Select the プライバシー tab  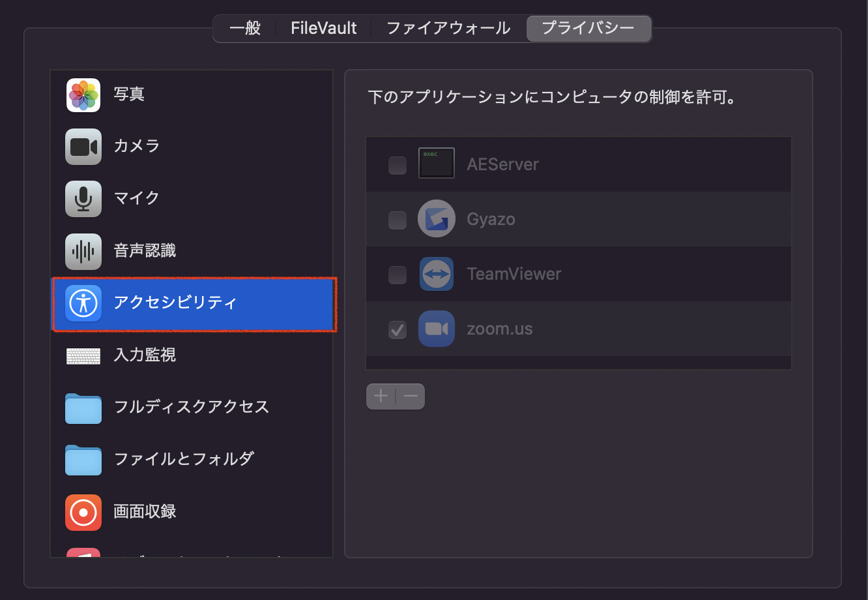pos(588,28)
